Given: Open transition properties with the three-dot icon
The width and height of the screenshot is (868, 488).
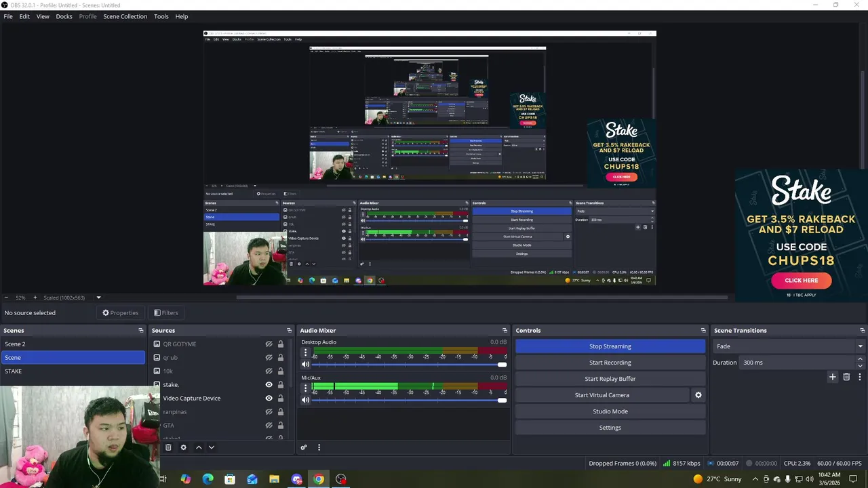Looking at the screenshot, I should click(859, 377).
